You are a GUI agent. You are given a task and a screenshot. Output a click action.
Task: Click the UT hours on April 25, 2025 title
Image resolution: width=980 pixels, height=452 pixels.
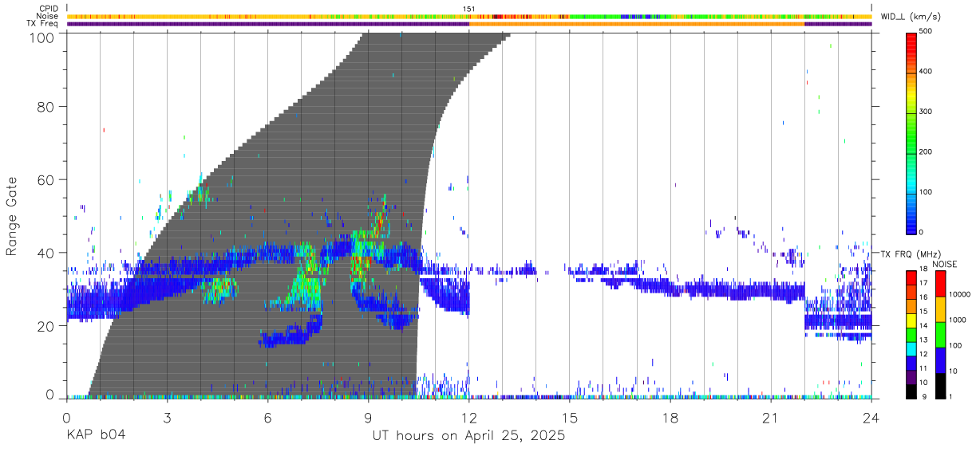point(468,436)
